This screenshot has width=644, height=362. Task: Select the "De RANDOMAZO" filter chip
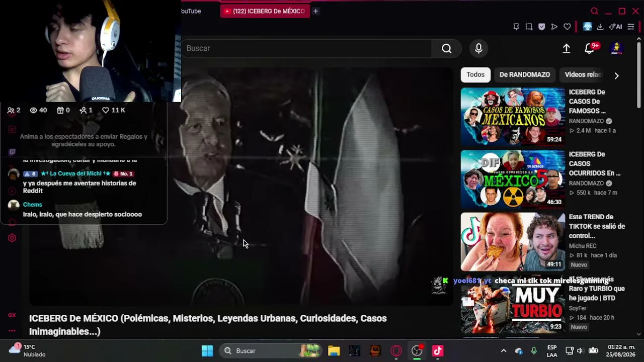pyautogui.click(x=525, y=74)
